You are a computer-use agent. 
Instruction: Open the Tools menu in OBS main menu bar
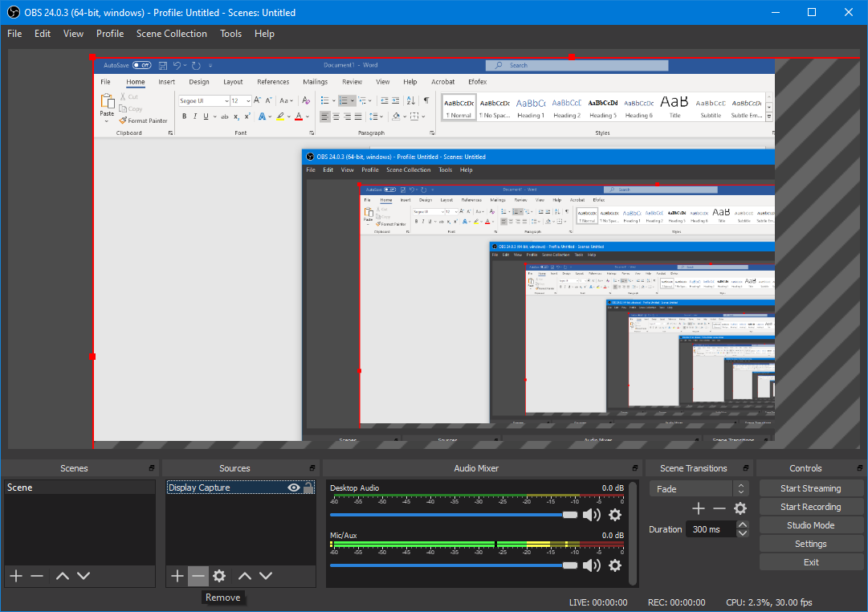pyautogui.click(x=230, y=34)
